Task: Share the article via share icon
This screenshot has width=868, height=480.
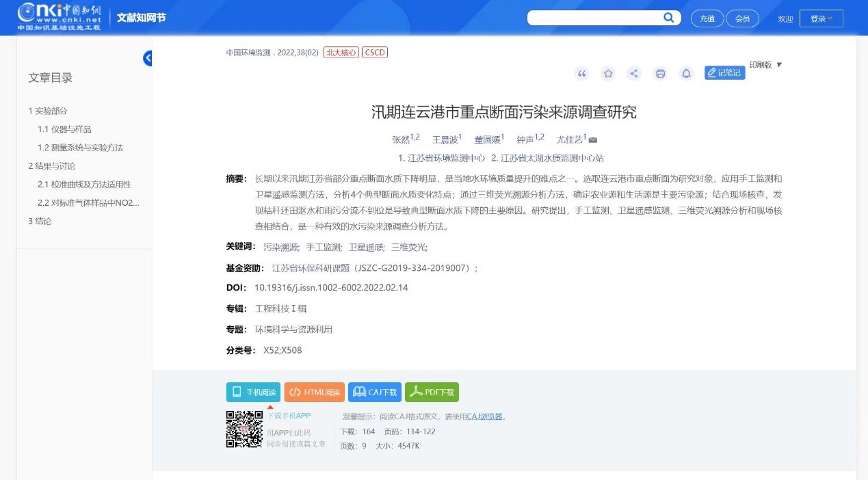Action: pyautogui.click(x=634, y=74)
